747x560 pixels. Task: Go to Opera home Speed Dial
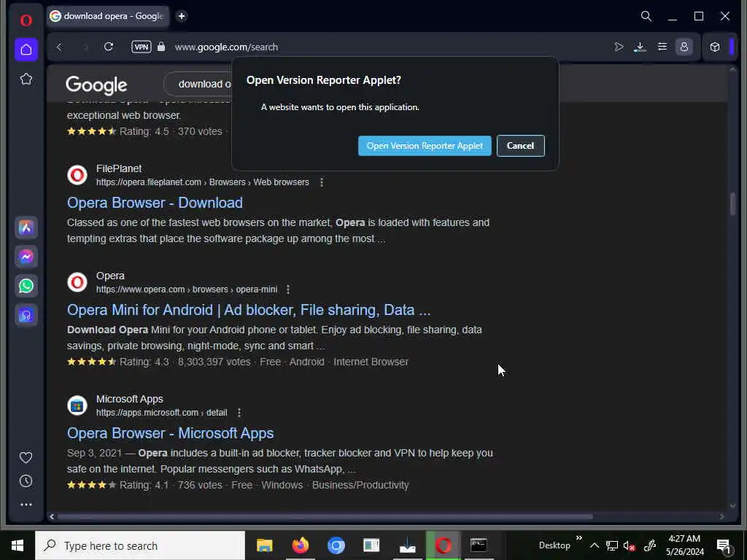click(26, 50)
